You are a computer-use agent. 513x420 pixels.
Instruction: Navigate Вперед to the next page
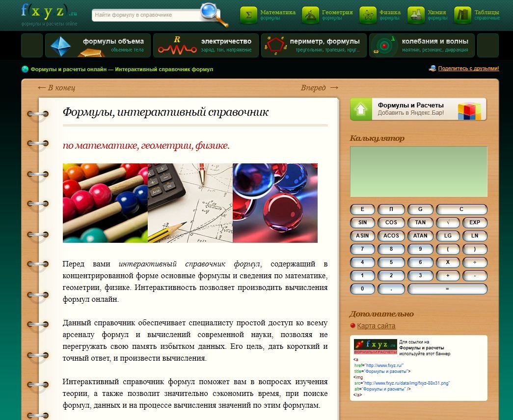319,88
